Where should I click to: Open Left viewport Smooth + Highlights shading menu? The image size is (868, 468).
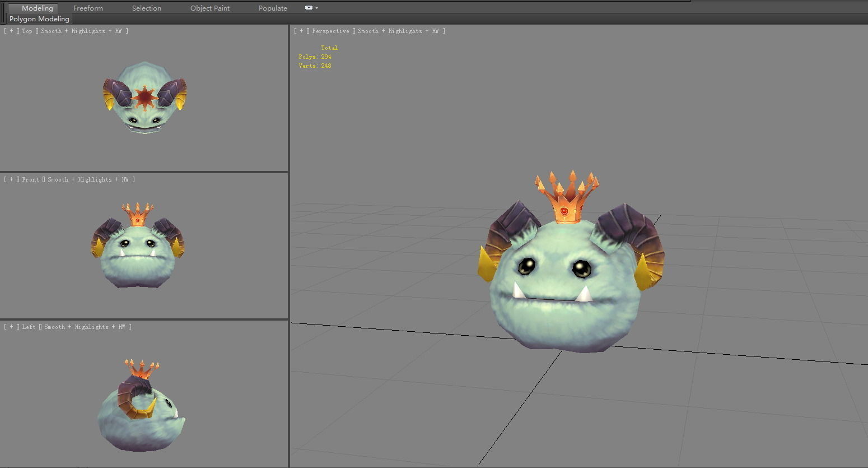[x=85, y=327]
